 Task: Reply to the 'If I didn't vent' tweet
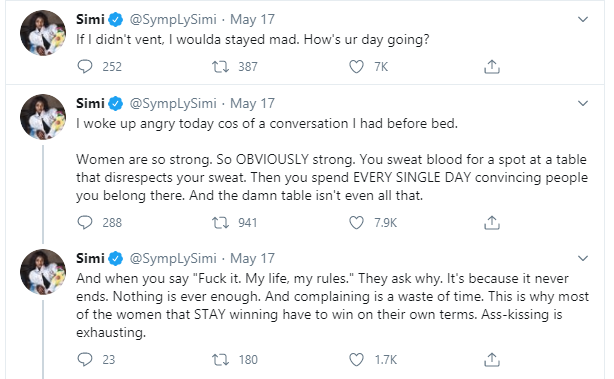[85, 67]
